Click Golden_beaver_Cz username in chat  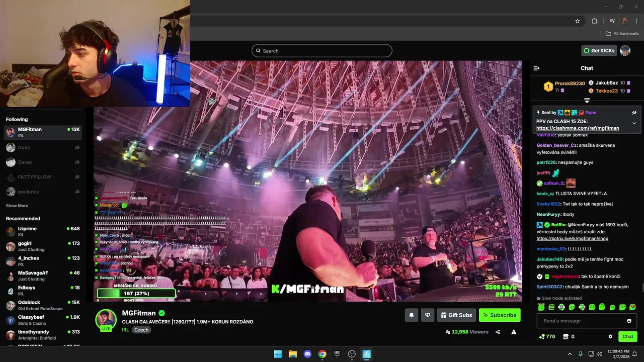pyautogui.click(x=556, y=145)
